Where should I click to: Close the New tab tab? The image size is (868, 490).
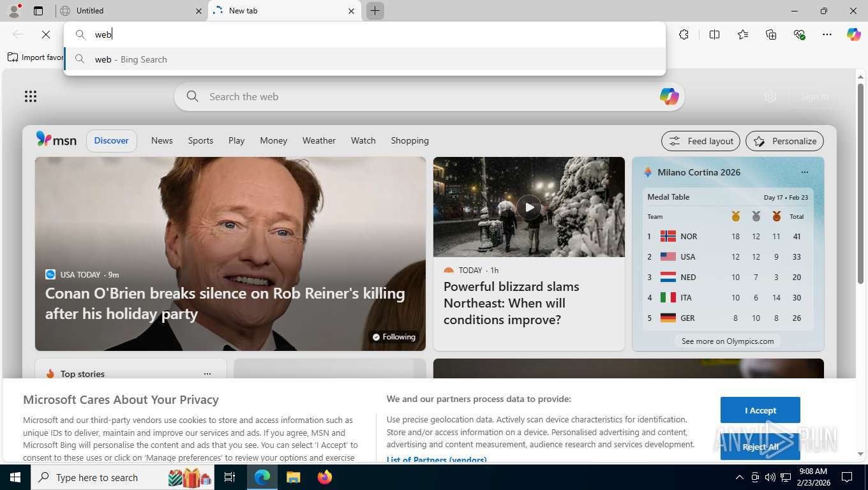[x=351, y=11]
